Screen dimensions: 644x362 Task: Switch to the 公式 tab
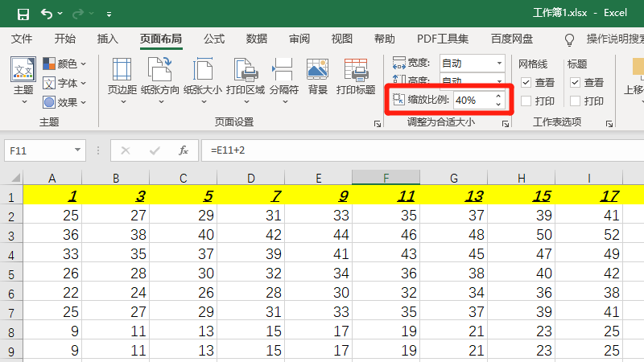(214, 39)
